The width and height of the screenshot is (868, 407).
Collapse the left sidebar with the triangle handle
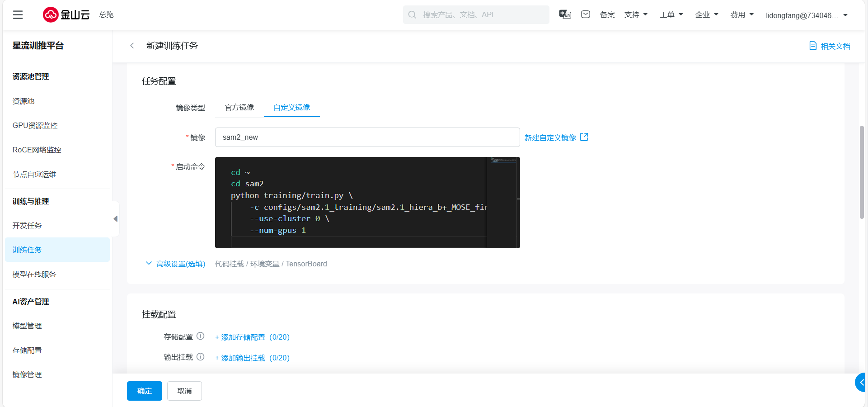pos(116,219)
